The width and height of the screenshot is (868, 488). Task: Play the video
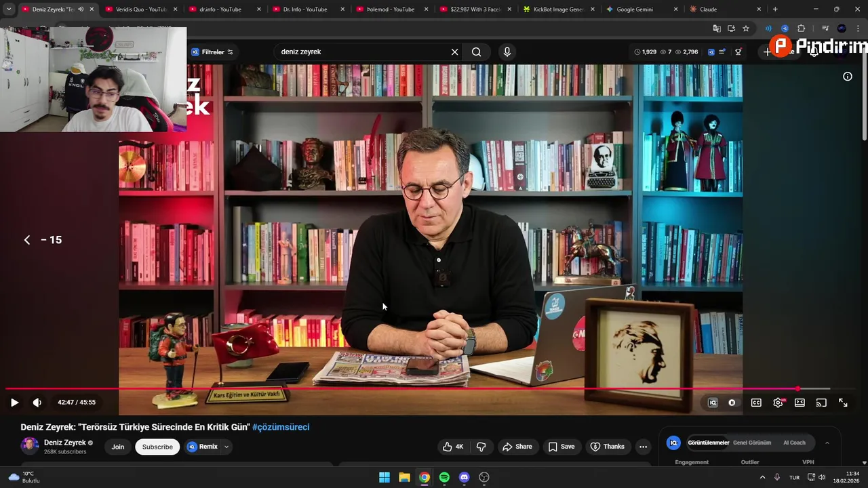click(14, 403)
